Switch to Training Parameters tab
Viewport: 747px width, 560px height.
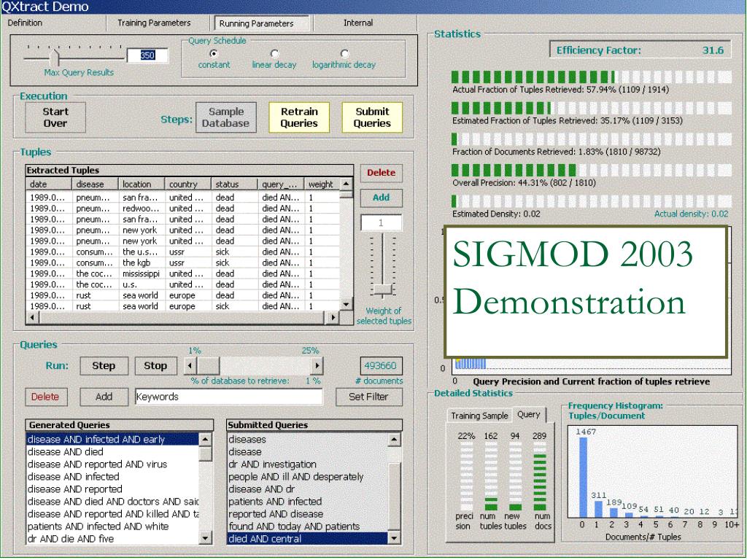(x=154, y=23)
